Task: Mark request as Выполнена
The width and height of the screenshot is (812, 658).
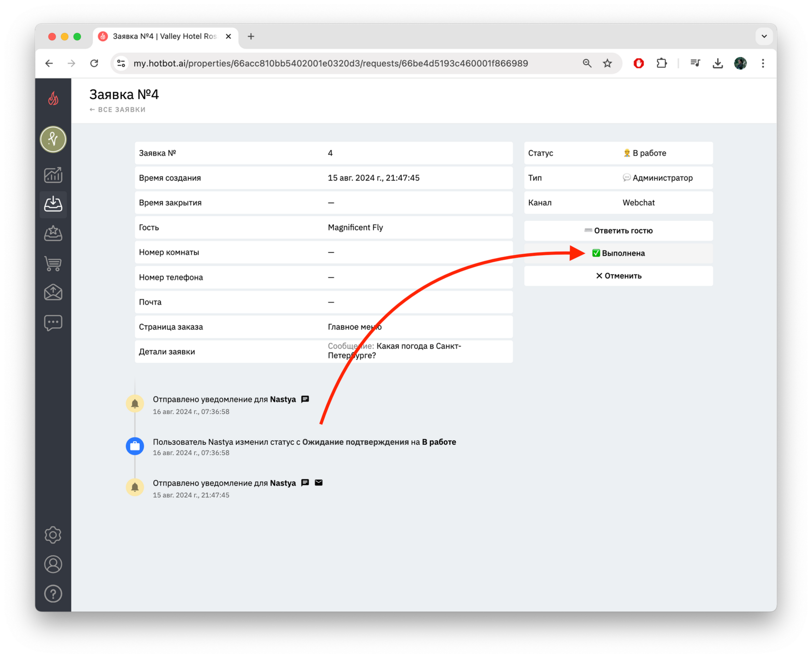Action: pos(618,253)
